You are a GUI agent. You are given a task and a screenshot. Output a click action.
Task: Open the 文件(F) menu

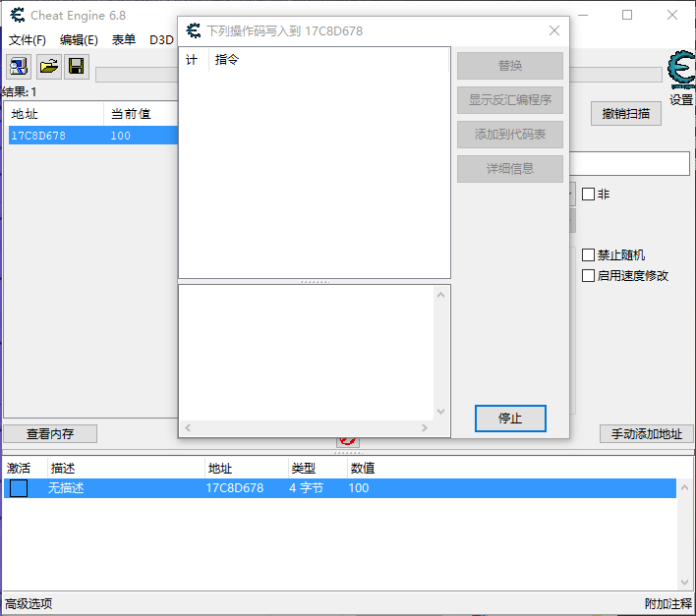[28, 40]
